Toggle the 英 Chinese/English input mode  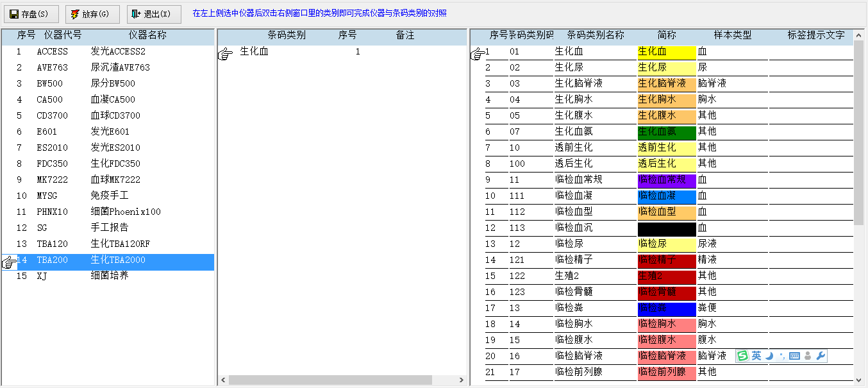click(x=756, y=356)
